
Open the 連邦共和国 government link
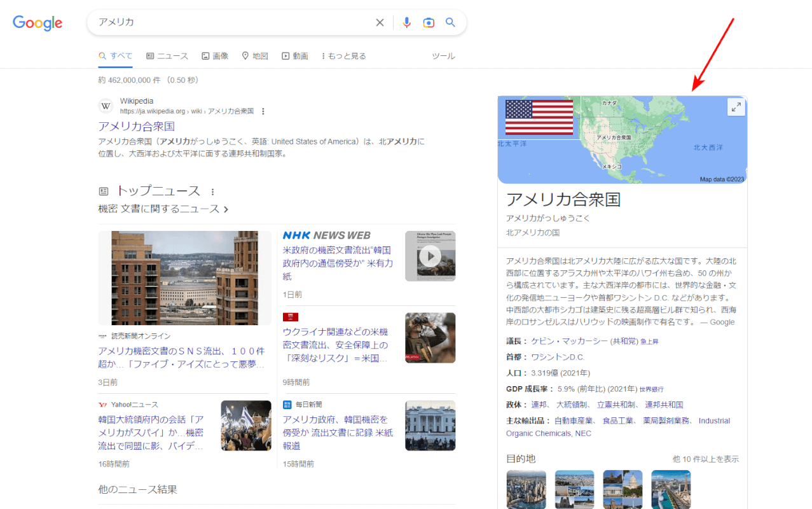point(664,405)
